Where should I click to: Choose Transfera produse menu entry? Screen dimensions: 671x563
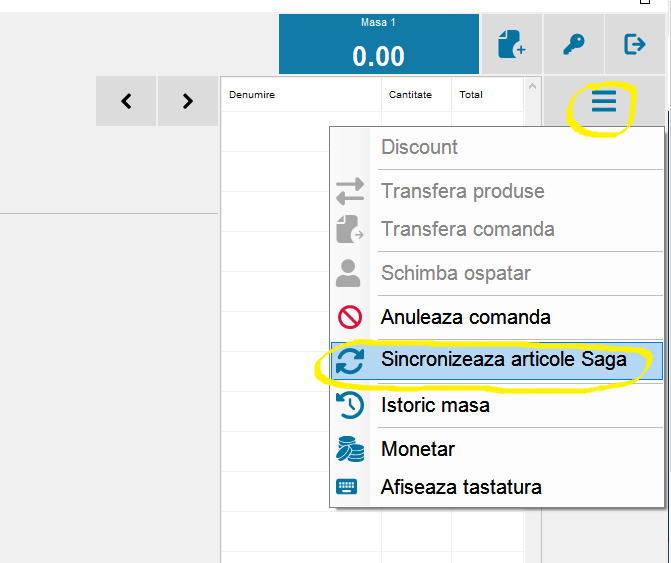point(462,191)
